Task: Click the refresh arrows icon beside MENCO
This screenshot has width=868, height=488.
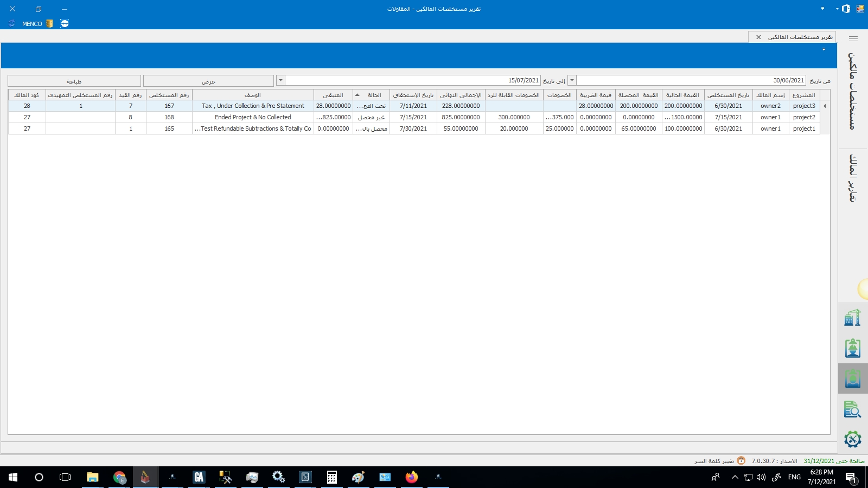Action: (x=12, y=23)
